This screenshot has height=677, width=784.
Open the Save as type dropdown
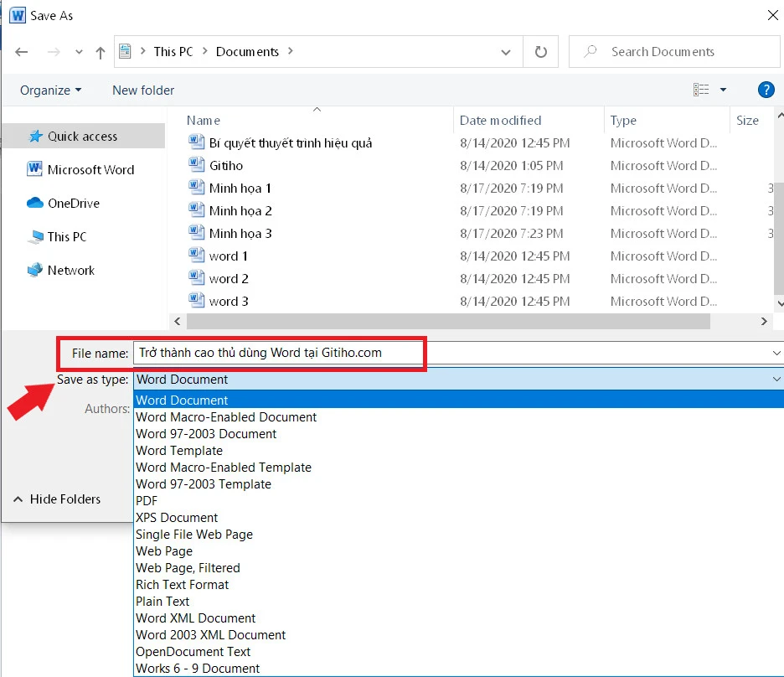click(x=774, y=380)
